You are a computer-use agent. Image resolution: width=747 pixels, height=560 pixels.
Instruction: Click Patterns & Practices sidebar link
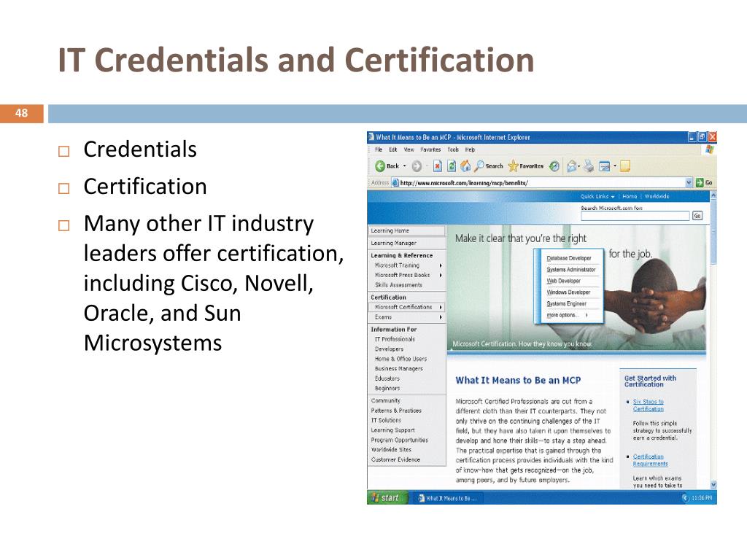coord(396,411)
